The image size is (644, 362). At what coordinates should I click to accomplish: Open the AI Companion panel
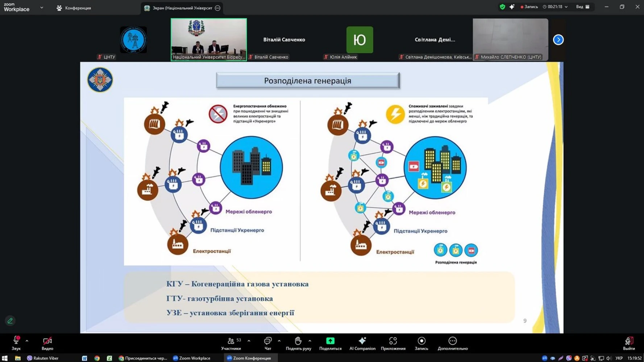coord(362,343)
